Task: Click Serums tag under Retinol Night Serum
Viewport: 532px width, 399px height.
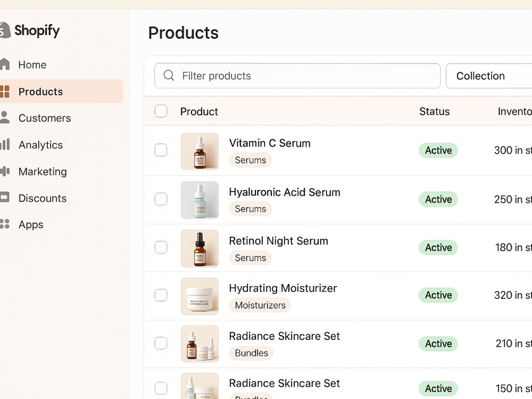Action: (x=251, y=258)
